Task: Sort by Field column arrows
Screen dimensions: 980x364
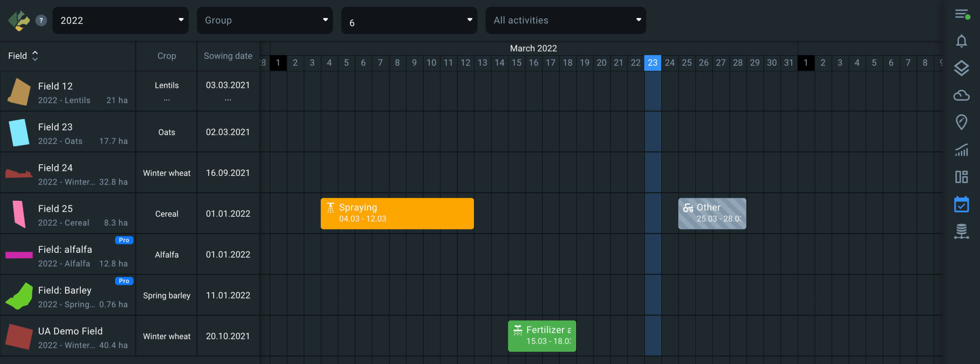Action: click(35, 56)
